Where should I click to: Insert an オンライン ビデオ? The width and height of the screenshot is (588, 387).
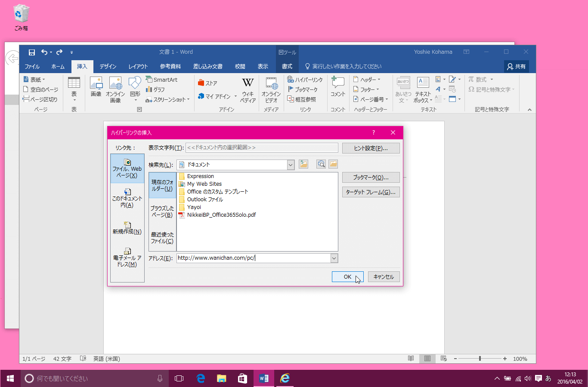click(271, 90)
